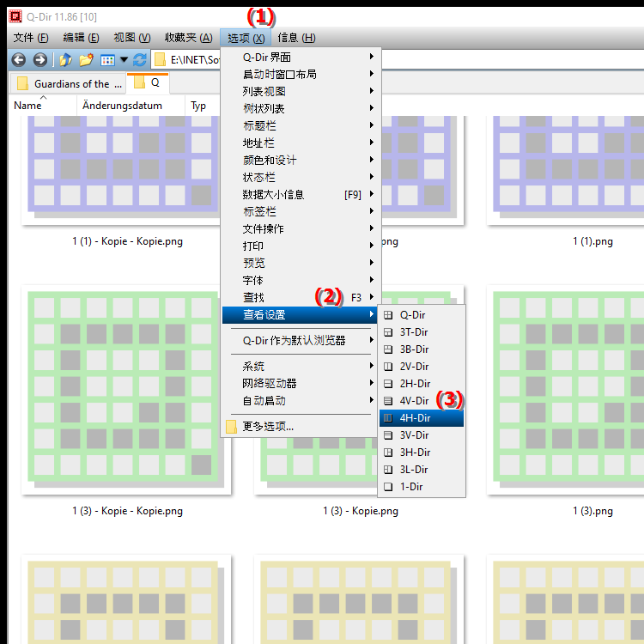Expand the 列表视图 submenu
Image resolution: width=644 pixels, height=644 pixels.
click(300, 91)
